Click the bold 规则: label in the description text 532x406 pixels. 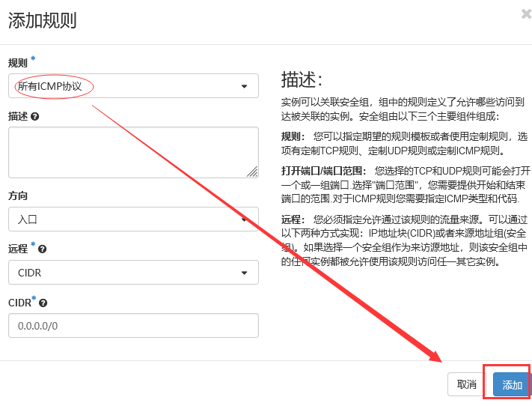coord(293,136)
